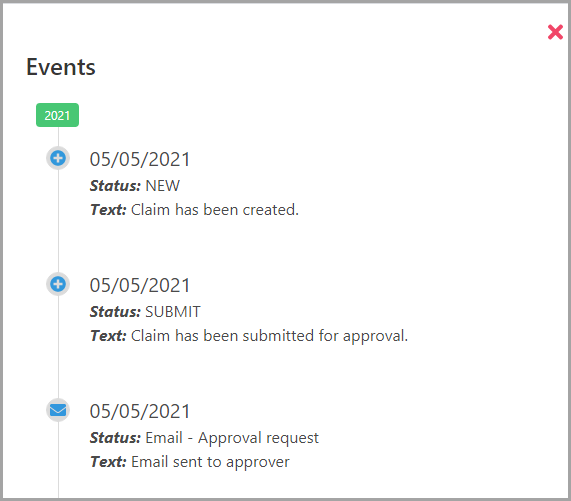Click timeline line between NEW and SUBMIT events
Viewport: 571px width, 501px height.
(x=58, y=221)
